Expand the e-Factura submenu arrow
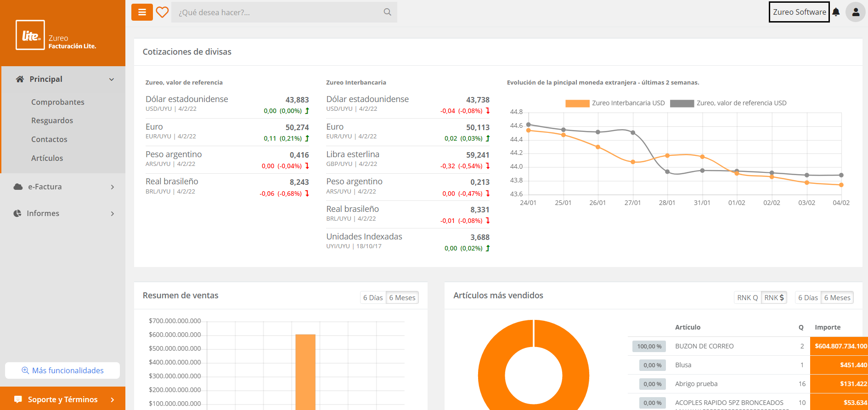868x410 pixels. tap(113, 187)
